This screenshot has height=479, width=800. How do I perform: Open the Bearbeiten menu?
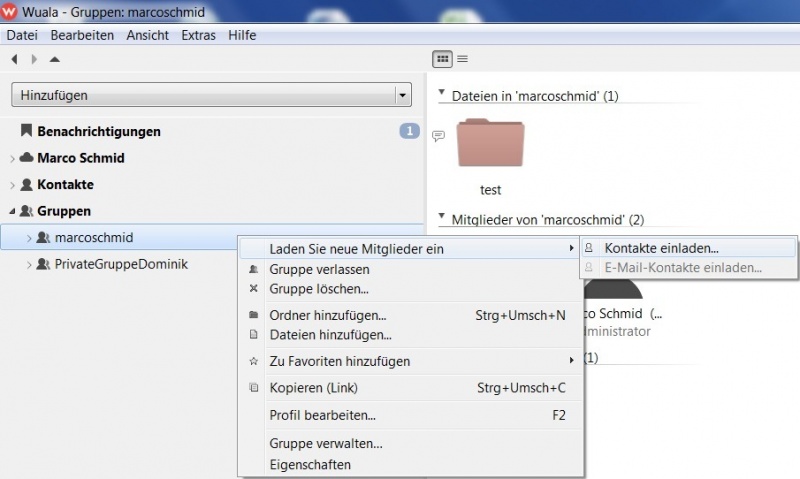pyautogui.click(x=82, y=35)
